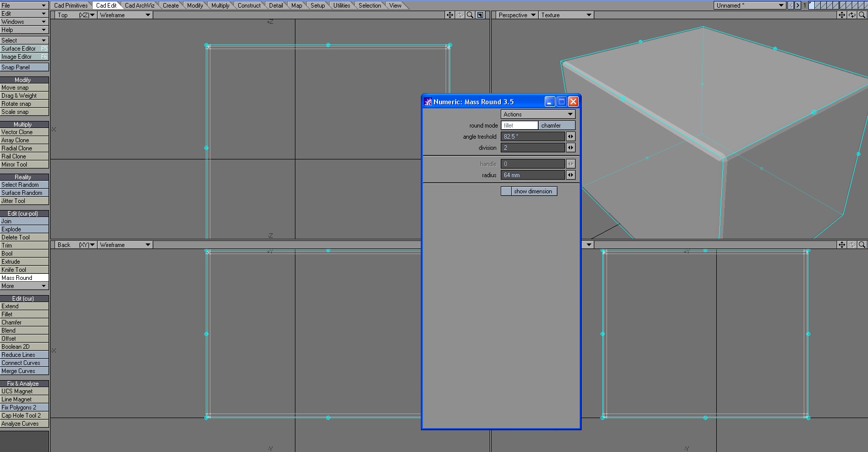Image resolution: width=868 pixels, height=452 pixels.
Task: Click the radius value slider arrows
Action: [571, 175]
